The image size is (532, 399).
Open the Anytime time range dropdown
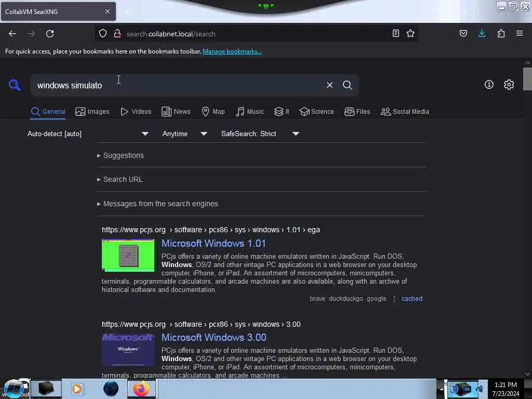185,134
